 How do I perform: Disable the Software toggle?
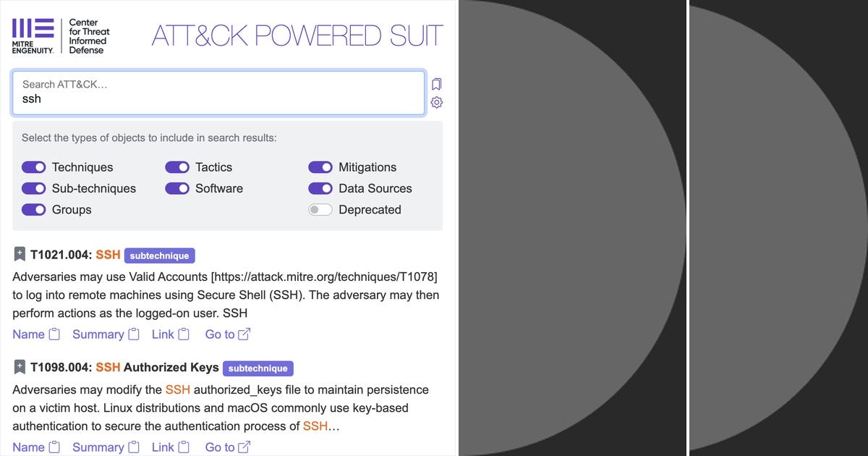(x=177, y=188)
